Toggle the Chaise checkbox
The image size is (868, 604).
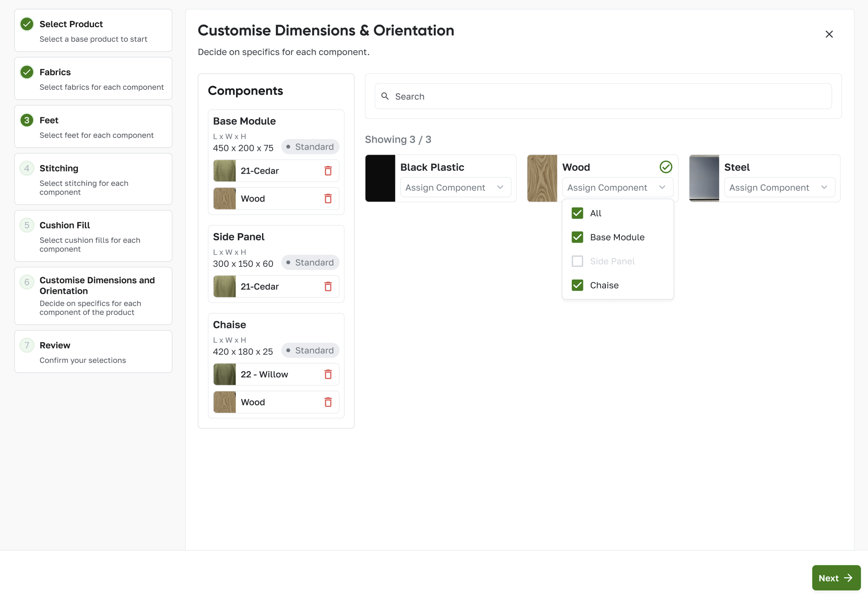(577, 285)
